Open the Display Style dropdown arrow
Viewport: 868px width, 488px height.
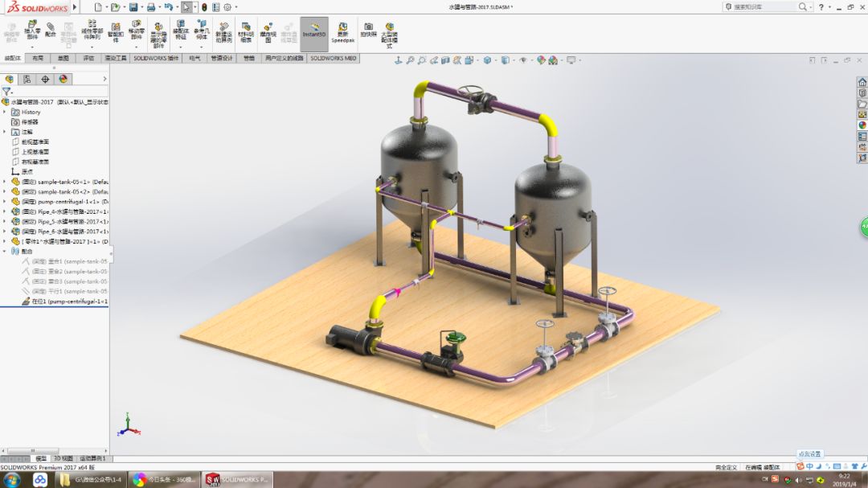tap(513, 59)
